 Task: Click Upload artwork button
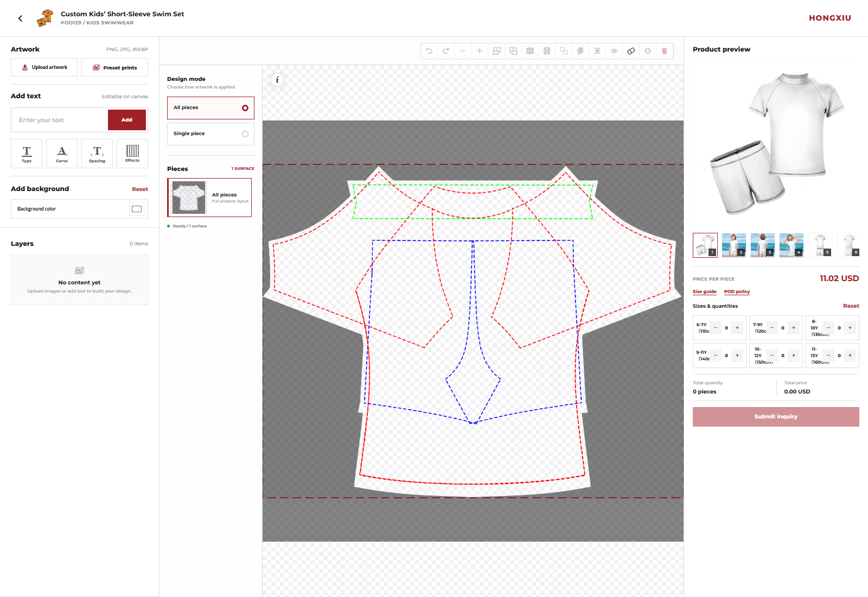[44, 67]
